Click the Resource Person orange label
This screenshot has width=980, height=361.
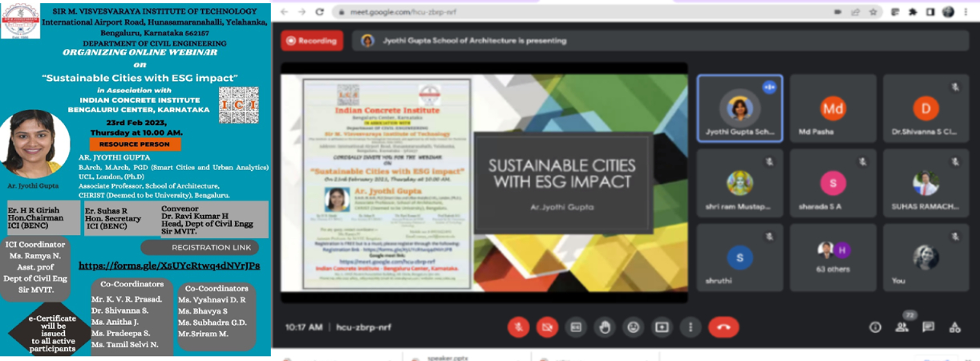click(x=135, y=144)
